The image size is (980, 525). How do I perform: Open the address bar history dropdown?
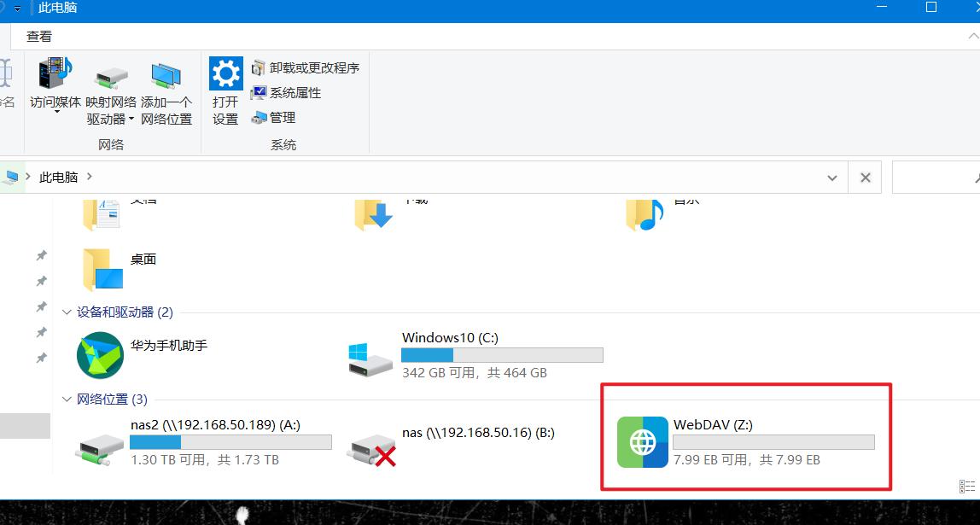click(x=831, y=177)
